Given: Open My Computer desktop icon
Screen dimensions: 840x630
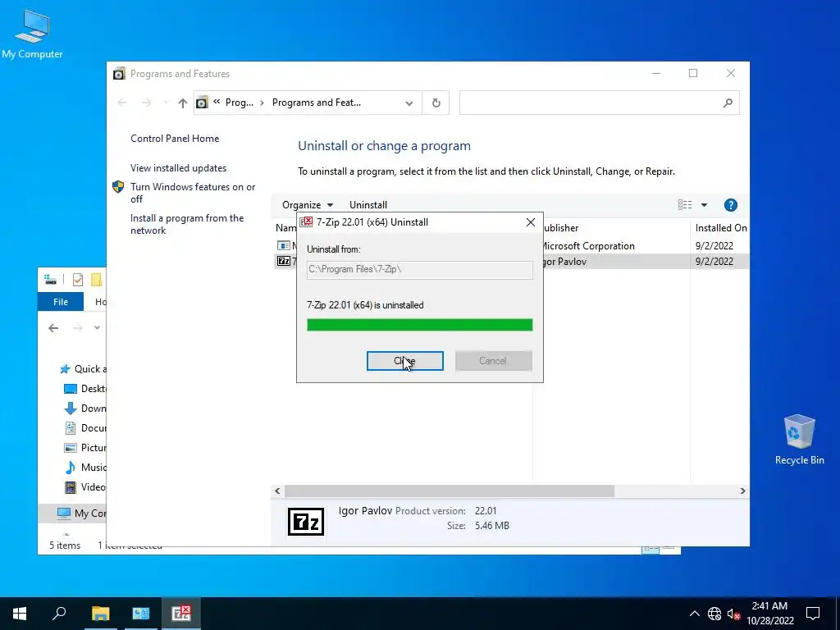Looking at the screenshot, I should (x=32, y=34).
